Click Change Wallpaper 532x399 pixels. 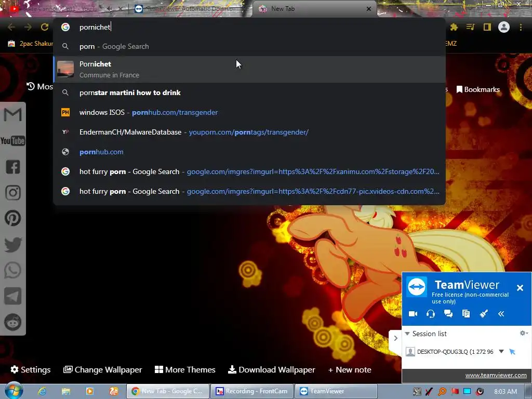(103, 370)
